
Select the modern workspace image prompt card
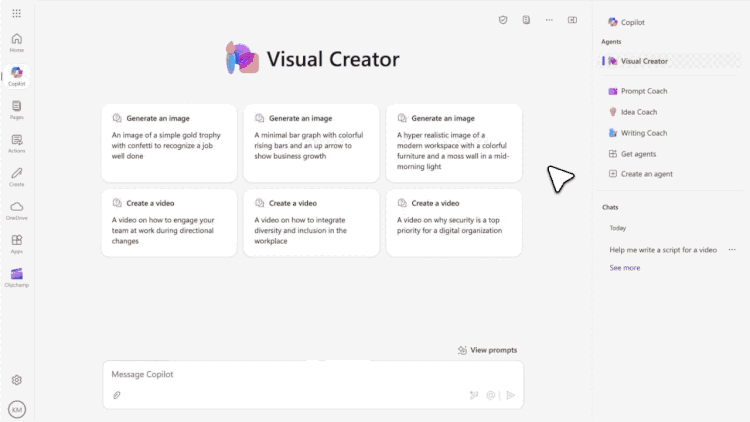[x=454, y=143]
